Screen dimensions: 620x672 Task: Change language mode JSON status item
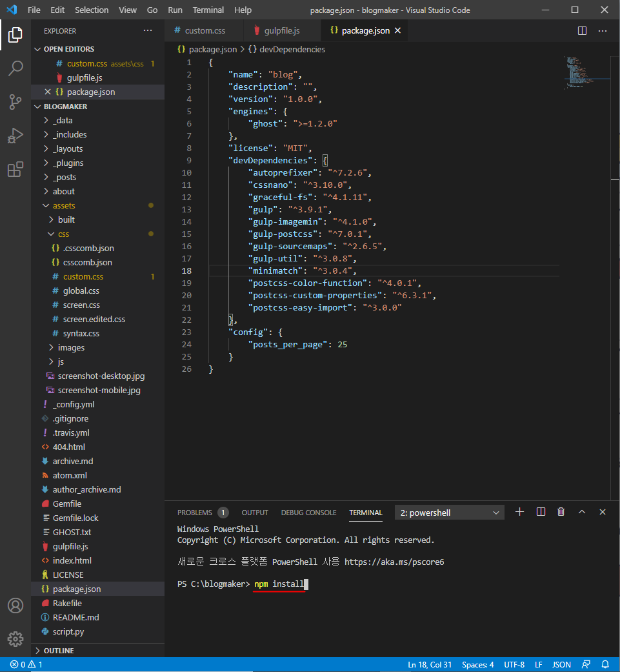[561, 664]
